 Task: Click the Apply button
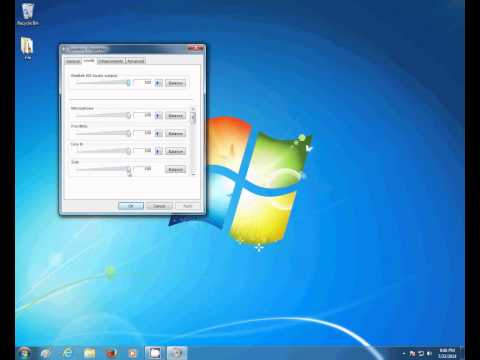click(x=188, y=206)
